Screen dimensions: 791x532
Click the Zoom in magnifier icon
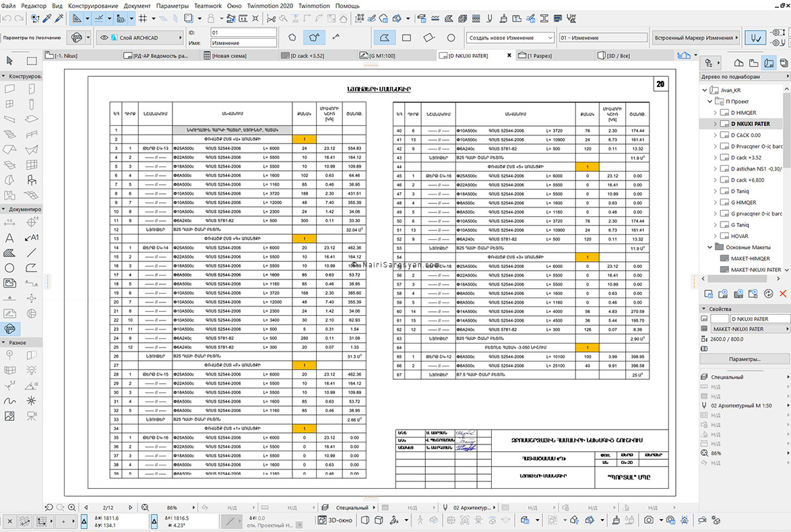(x=71, y=507)
